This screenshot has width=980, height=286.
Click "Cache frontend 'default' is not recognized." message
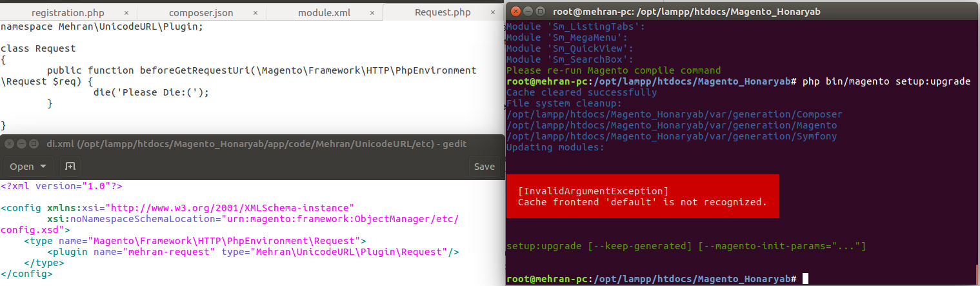(643, 202)
